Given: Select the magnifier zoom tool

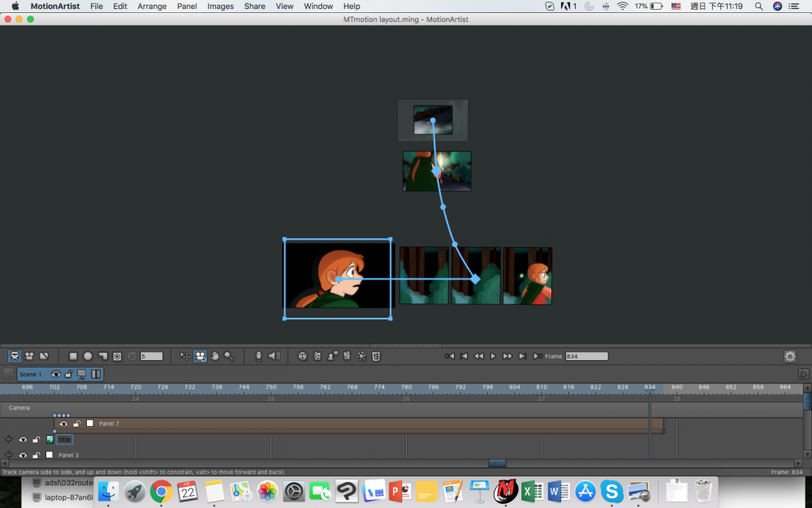Looking at the screenshot, I should 229,356.
